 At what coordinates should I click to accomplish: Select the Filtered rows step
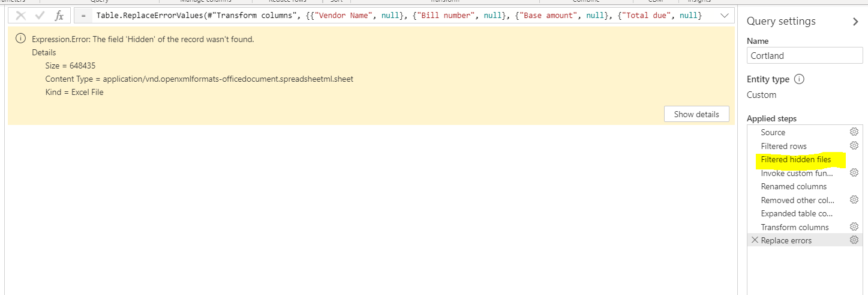[x=783, y=146]
